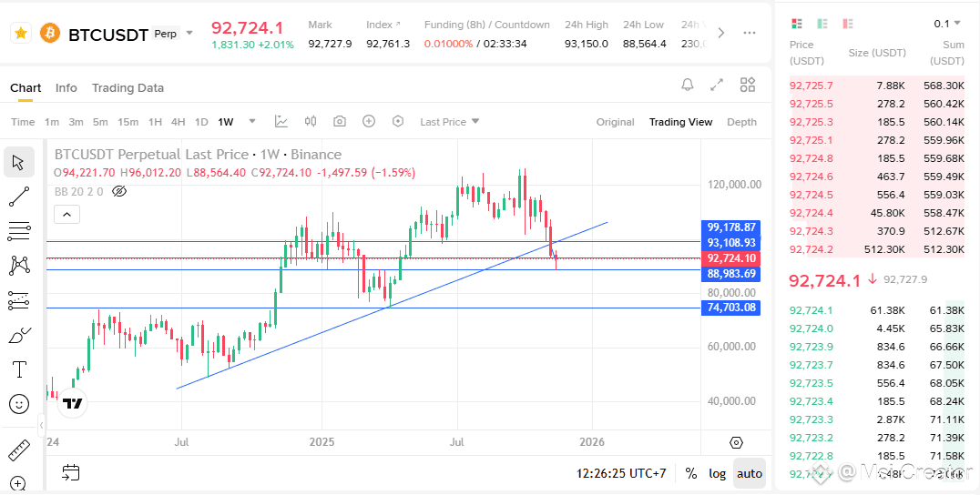
Task: Toggle auto scale on price axis
Action: [x=750, y=474]
